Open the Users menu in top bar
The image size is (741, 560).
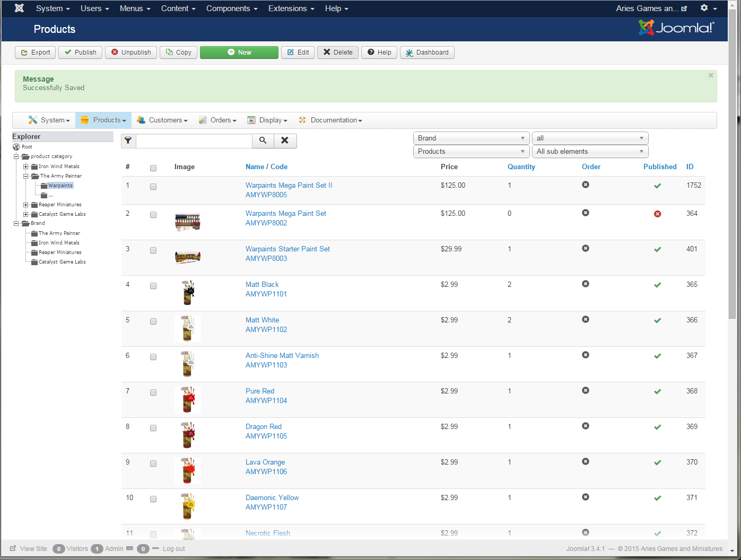pos(94,8)
